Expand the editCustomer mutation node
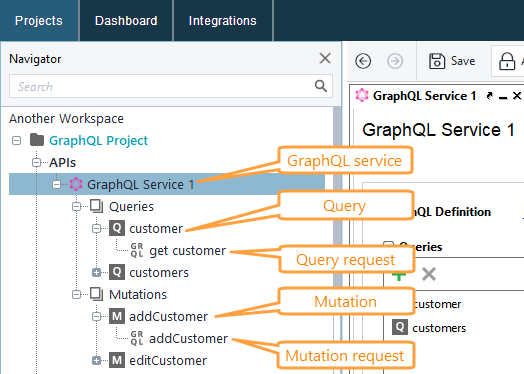Viewport: 524px width, 374px height. coord(97,361)
